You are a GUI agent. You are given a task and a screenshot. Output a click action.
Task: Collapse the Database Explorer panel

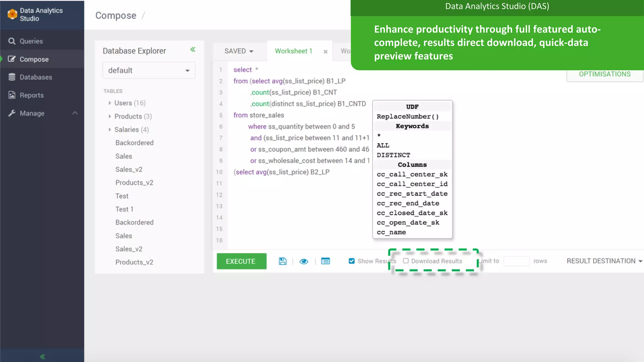click(x=193, y=49)
